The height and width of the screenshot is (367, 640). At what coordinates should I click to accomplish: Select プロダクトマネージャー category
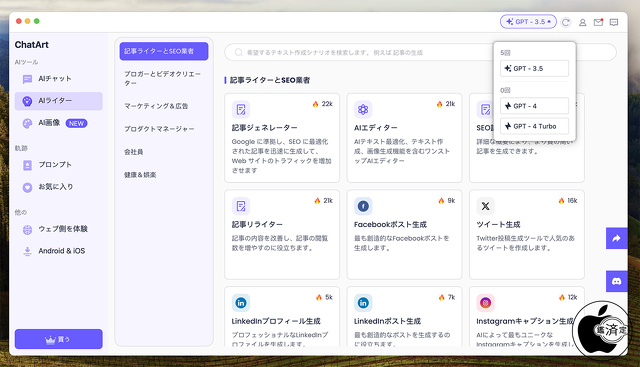[x=164, y=129]
